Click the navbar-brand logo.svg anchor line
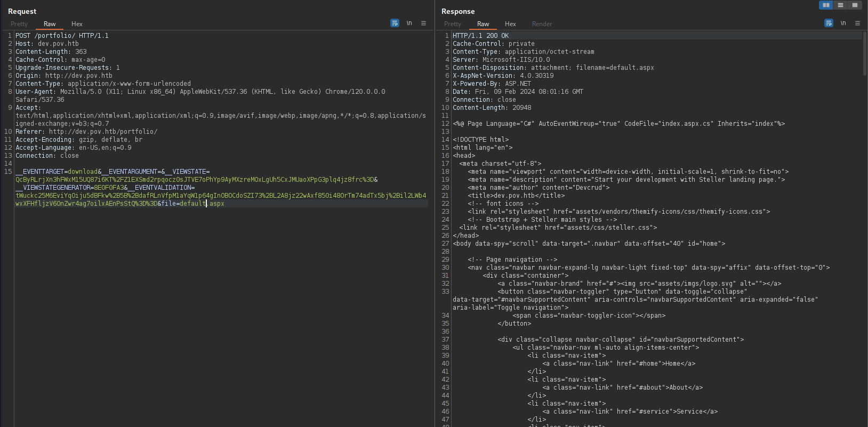Viewport: 868px width, 427px height. pyautogui.click(x=639, y=284)
